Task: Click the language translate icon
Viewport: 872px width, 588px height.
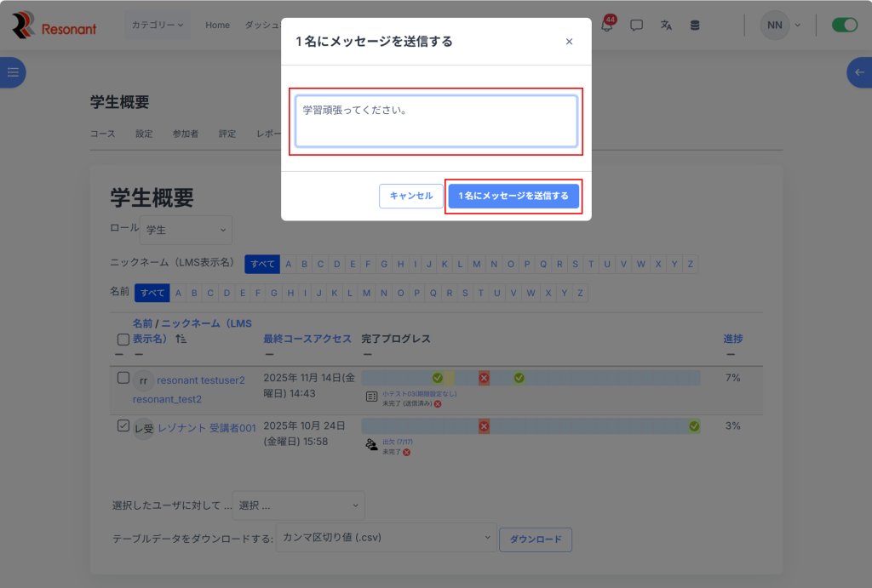Action: (x=666, y=26)
